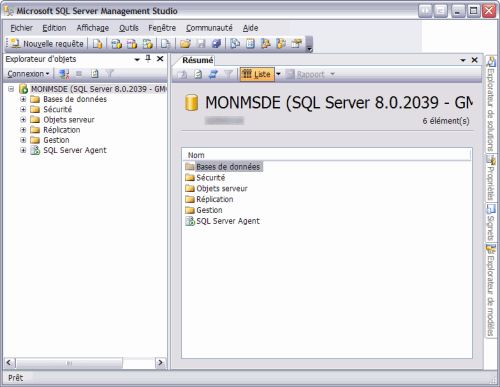The height and width of the screenshot is (387, 500).
Task: Open the Communauté menu
Action: click(209, 28)
